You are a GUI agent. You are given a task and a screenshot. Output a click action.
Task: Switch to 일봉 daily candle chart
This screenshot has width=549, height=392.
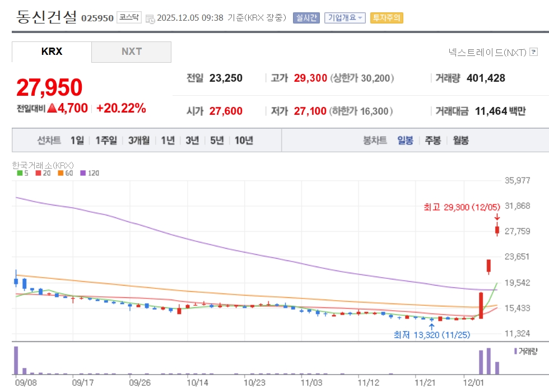405,141
